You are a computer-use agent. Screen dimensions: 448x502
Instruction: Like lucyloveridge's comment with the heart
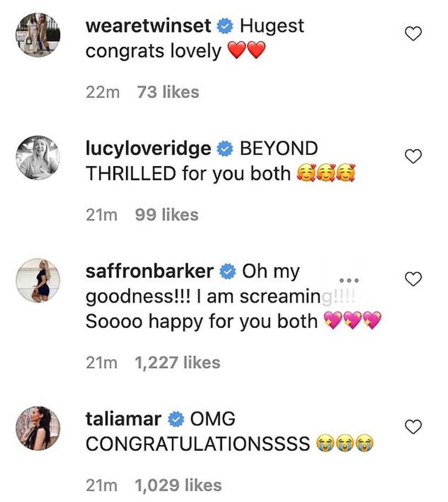pos(413,157)
